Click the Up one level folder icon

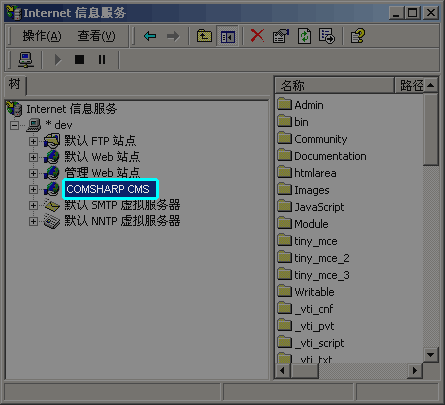point(204,36)
